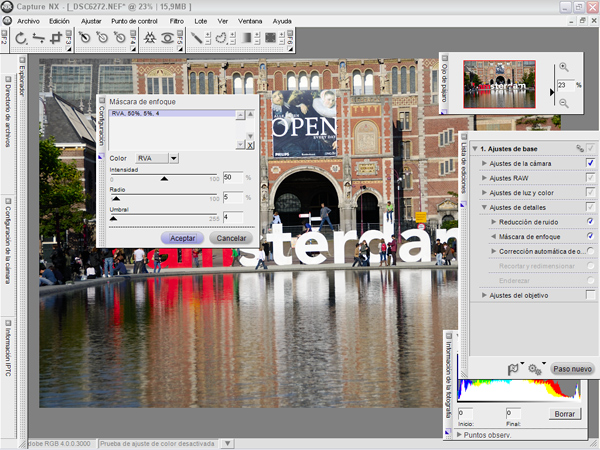Image resolution: width=600 pixels, height=450 pixels.
Task: Collapse the 1. Ajustes de base step
Action: [x=474, y=148]
